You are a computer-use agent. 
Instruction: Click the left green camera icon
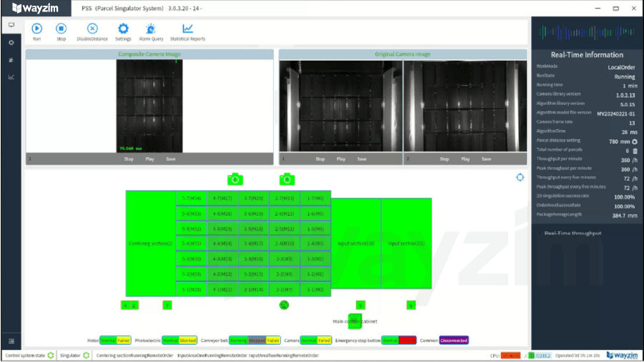[x=235, y=179]
